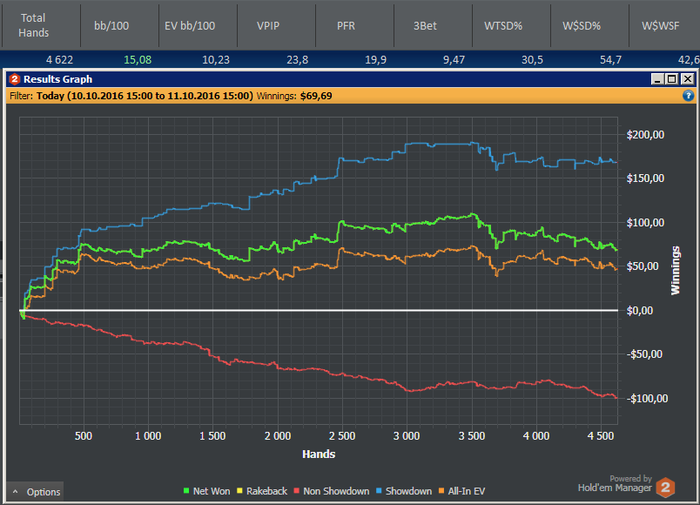
Task: Click the Today date filter text
Action: pyautogui.click(x=145, y=96)
